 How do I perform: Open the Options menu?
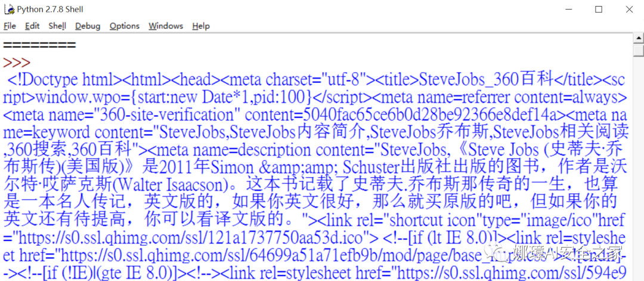[125, 26]
